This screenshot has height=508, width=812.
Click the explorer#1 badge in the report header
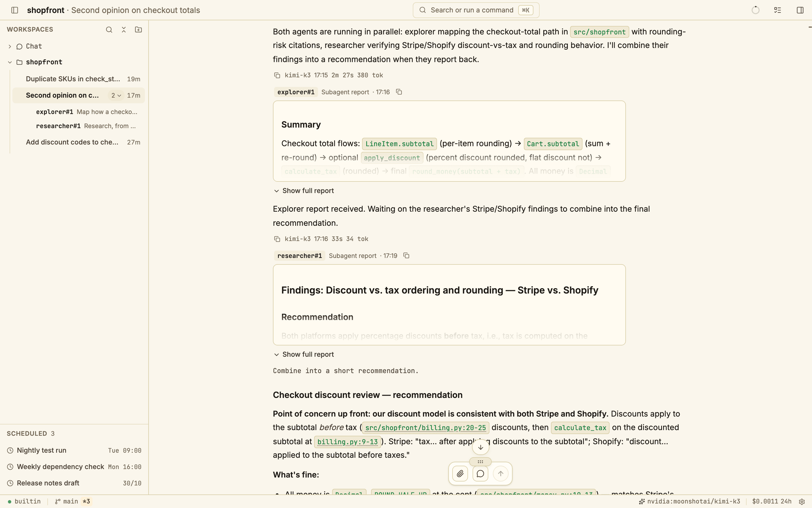coord(295,92)
